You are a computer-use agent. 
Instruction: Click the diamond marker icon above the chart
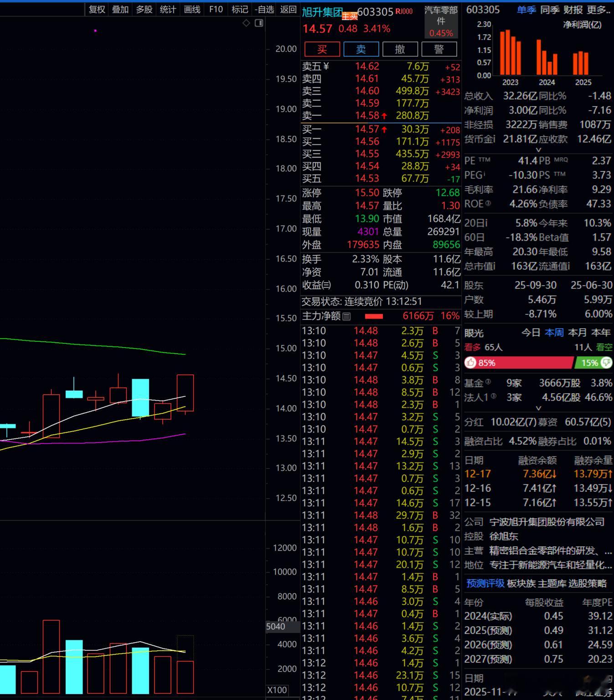[246, 23]
